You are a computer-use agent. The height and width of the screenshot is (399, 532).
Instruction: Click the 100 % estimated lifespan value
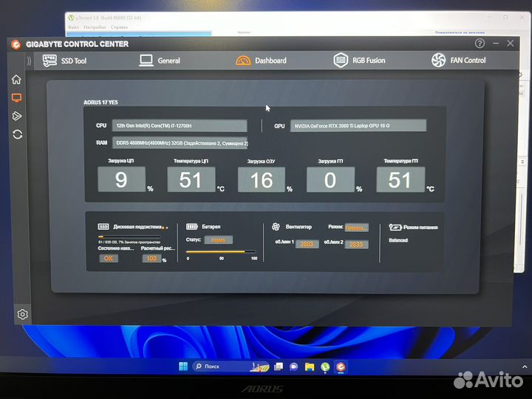pyautogui.click(x=151, y=259)
